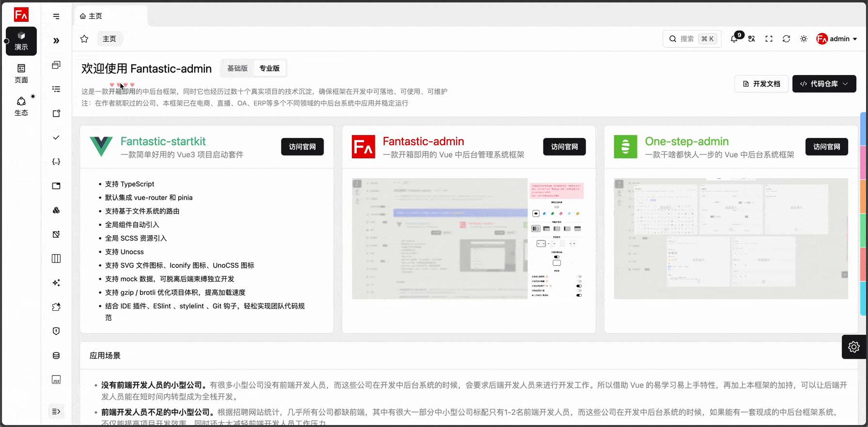Viewport: 868px width, 427px height.
Task: Open the floating settings gear button
Action: (x=853, y=347)
